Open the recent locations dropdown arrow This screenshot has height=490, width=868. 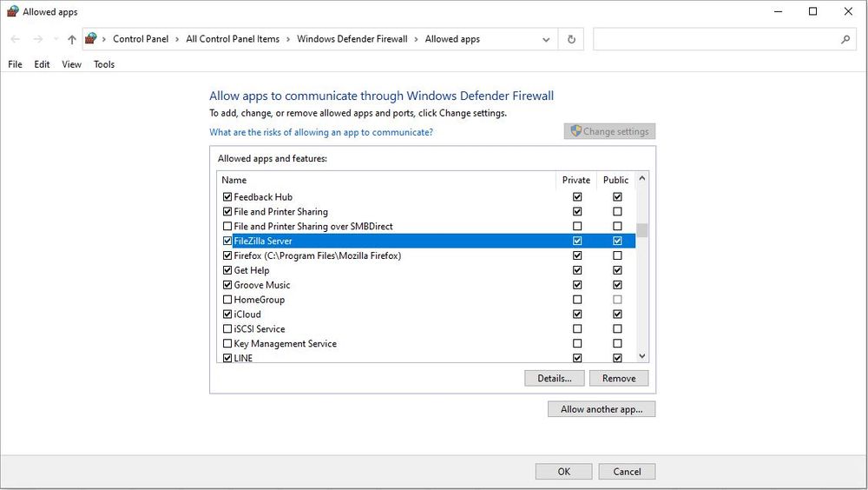point(56,39)
